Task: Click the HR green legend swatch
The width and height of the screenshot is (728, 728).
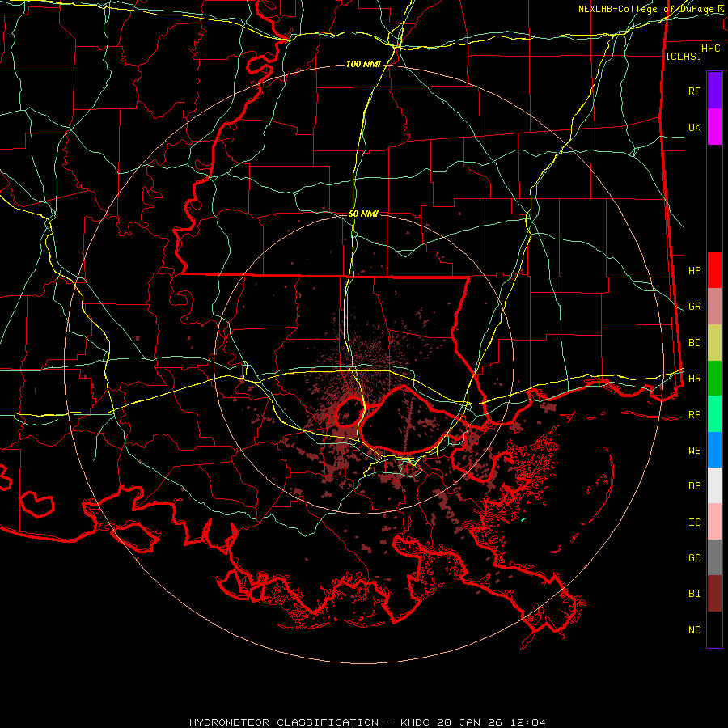Action: pos(714,379)
